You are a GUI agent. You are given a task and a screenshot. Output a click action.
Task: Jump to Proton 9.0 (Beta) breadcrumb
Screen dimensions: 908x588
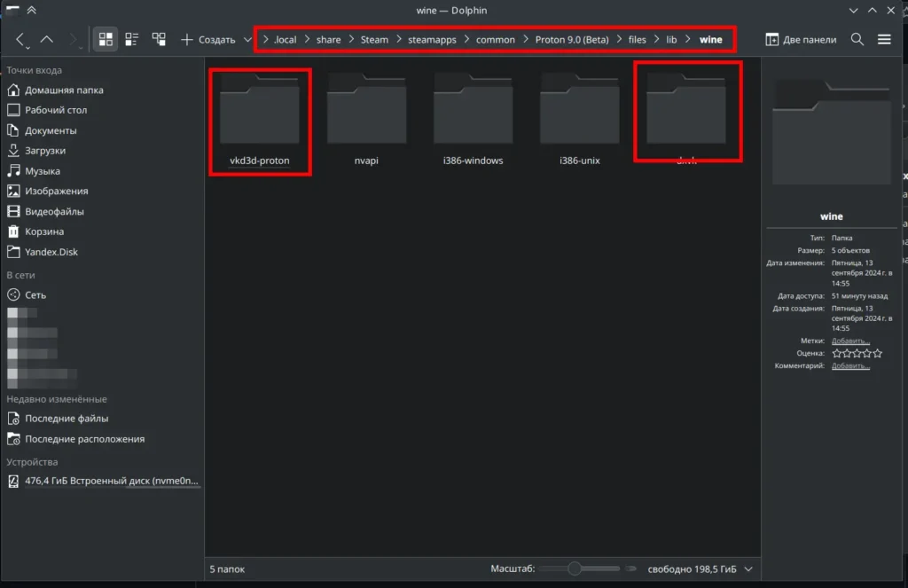click(572, 39)
